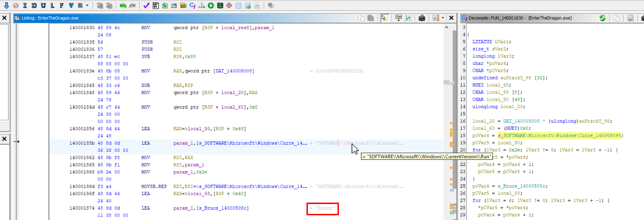Viewport: 644px width, 220px height.
Task: Close the upper left side panel
Action: [4, 18]
